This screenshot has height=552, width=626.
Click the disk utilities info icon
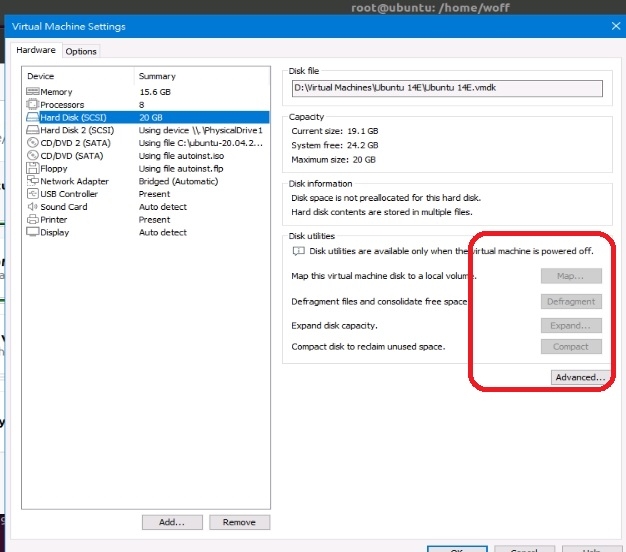(297, 252)
